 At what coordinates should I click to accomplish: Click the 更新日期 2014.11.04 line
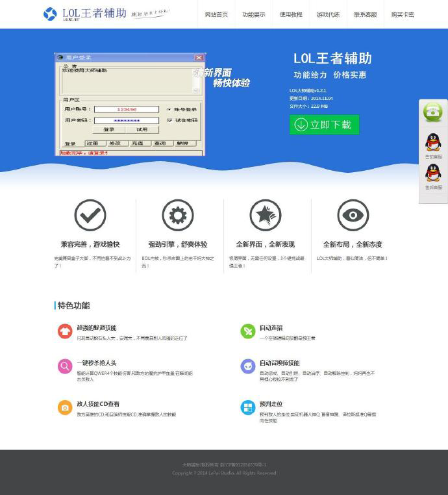pyautogui.click(x=311, y=98)
